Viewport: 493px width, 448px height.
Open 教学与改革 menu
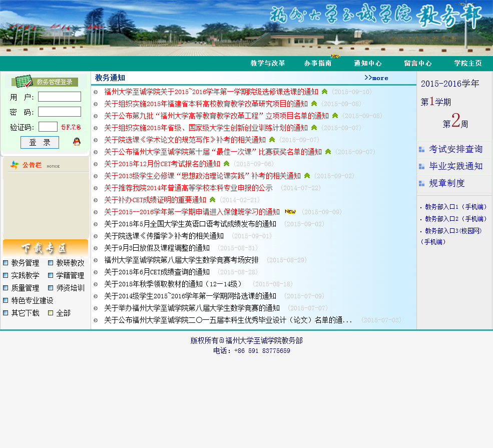[x=268, y=63]
